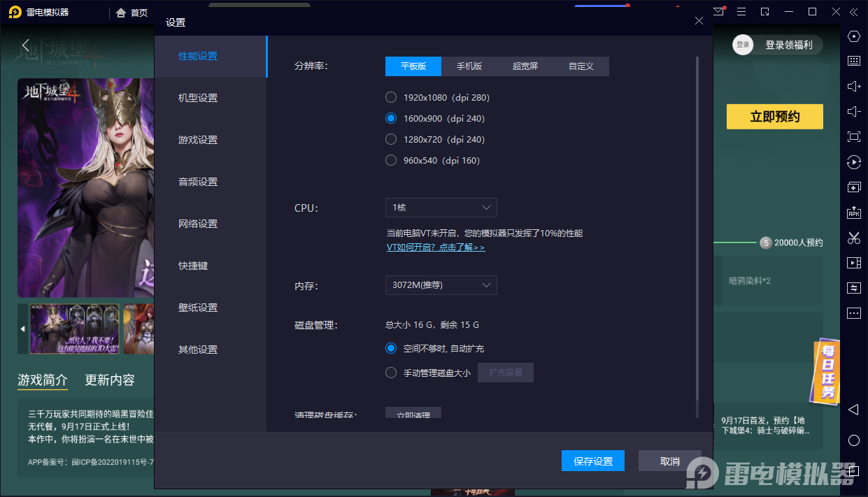The width and height of the screenshot is (868, 497).
Task: Choose 空间不够时, 自动扩充 disk option
Action: point(435,348)
